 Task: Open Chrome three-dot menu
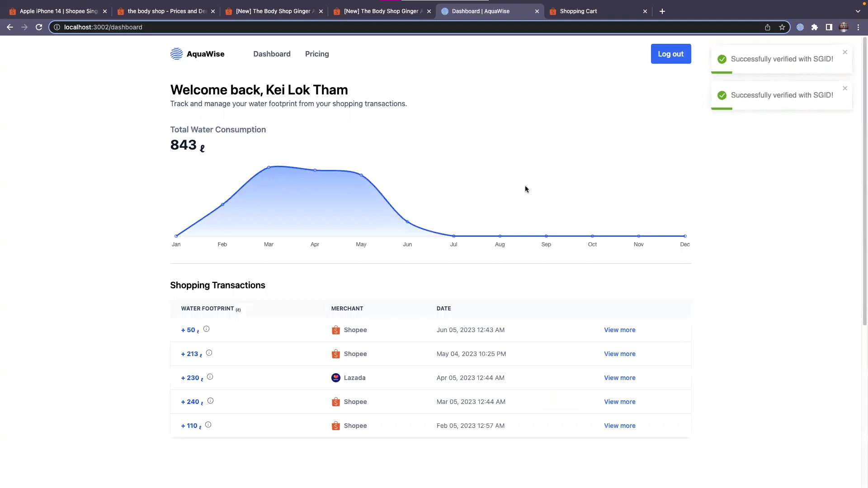(858, 27)
